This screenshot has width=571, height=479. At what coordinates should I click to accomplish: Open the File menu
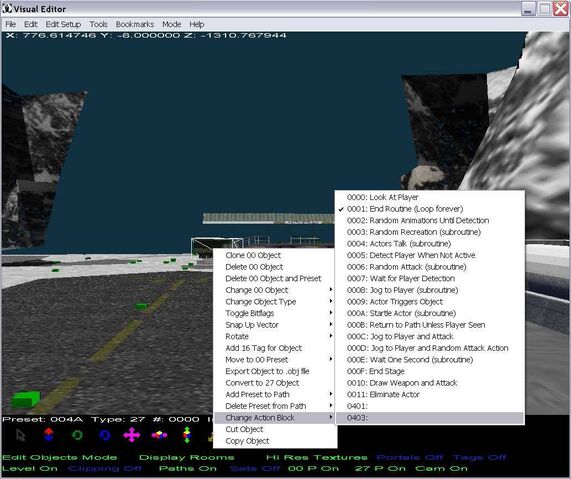11,24
